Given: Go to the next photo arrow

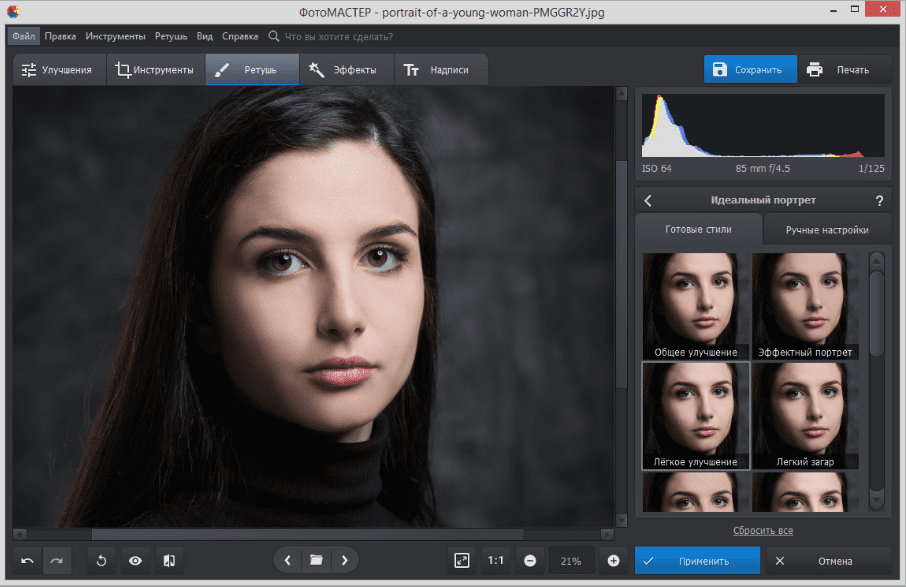Looking at the screenshot, I should coord(345,561).
